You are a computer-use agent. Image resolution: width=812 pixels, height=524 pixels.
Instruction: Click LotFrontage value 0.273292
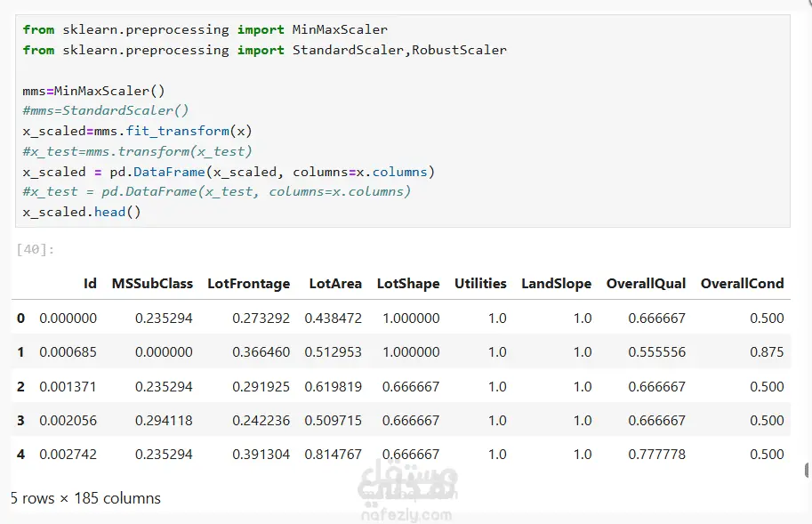click(261, 318)
